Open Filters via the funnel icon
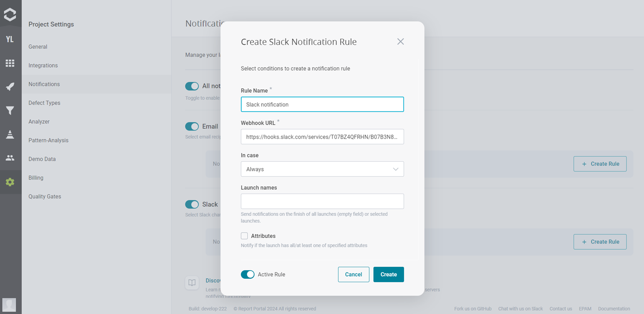 coord(10,111)
